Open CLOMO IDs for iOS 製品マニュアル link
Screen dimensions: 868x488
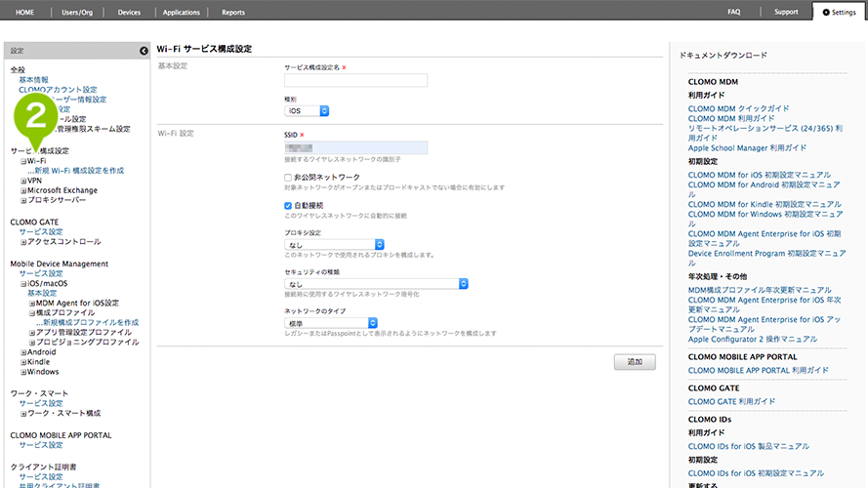[x=749, y=446]
